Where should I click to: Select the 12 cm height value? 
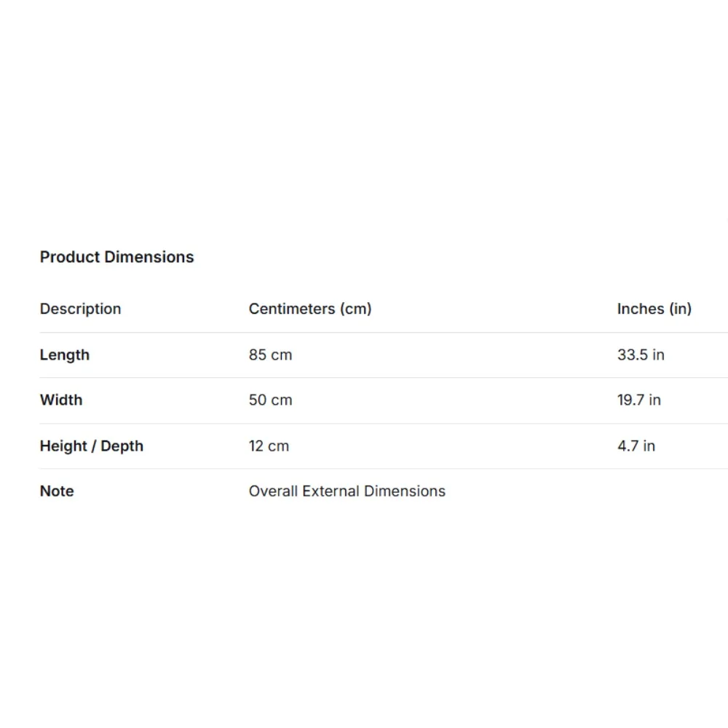click(269, 446)
